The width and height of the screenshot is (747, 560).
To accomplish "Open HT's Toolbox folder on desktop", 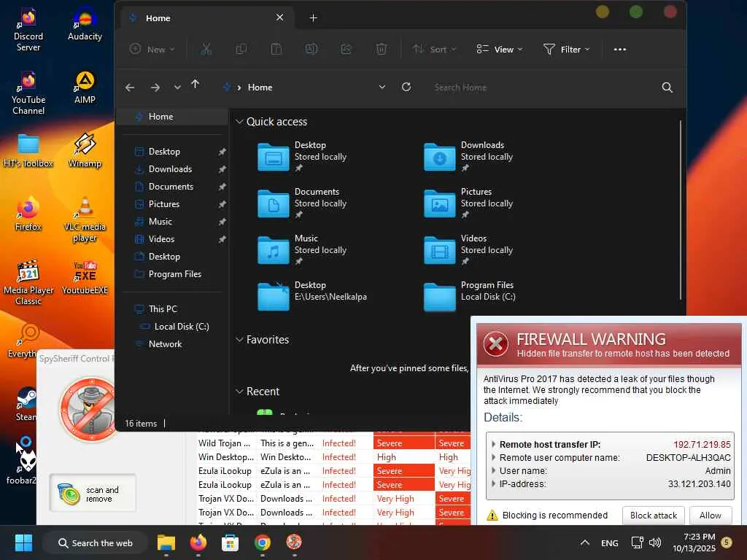I will [28, 151].
